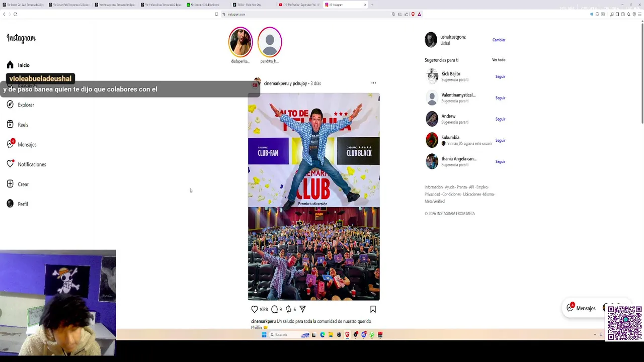Open the Notificaciones heart icon
Image resolution: width=644 pixels, height=362 pixels.
(x=10, y=164)
